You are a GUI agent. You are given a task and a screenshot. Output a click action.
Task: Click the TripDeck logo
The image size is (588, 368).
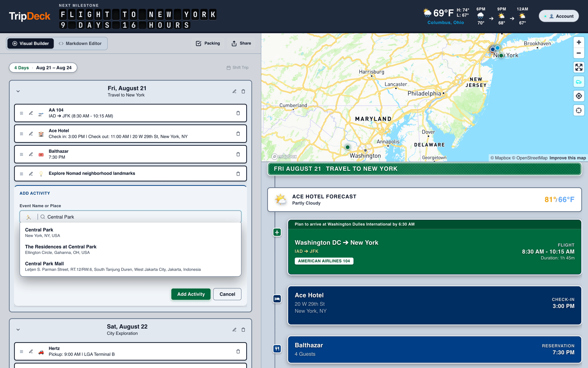[x=29, y=16]
